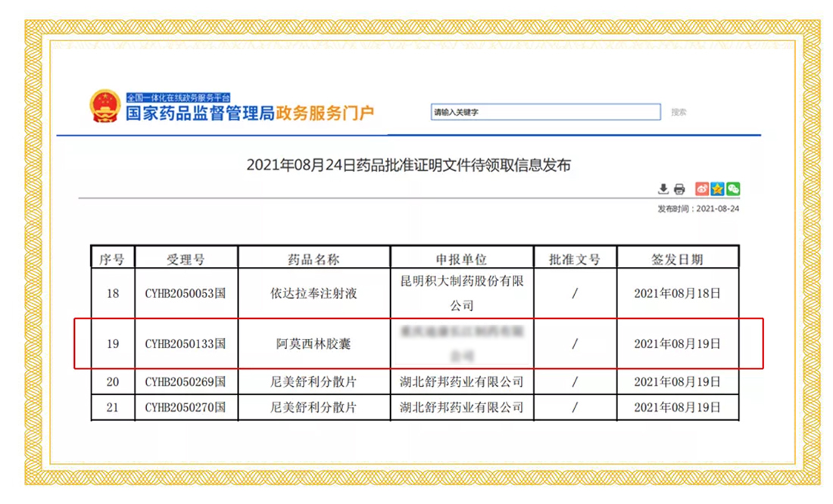Click the national emblem logo
This screenshot has width=833, height=504.
[105, 107]
